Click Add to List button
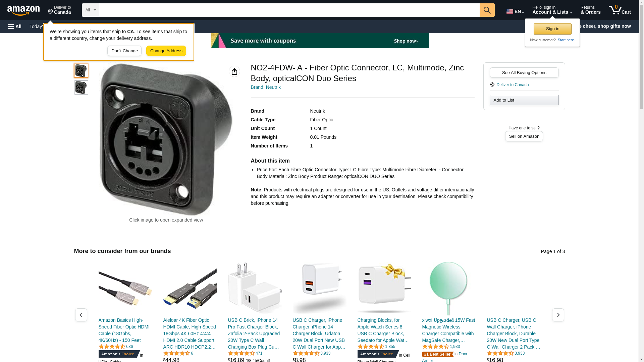Viewport: 644px width, 362px height. coord(524,100)
